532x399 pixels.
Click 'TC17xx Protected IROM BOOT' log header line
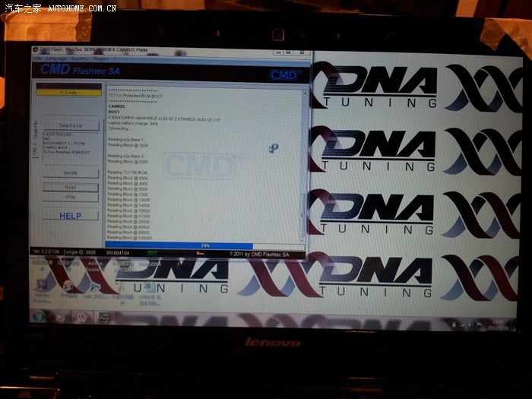point(136,96)
